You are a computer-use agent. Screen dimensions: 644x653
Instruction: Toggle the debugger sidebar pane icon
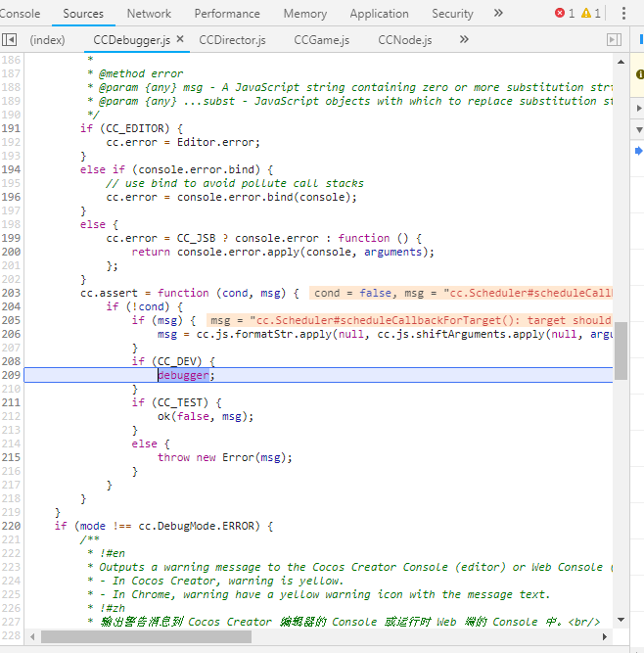[x=614, y=40]
